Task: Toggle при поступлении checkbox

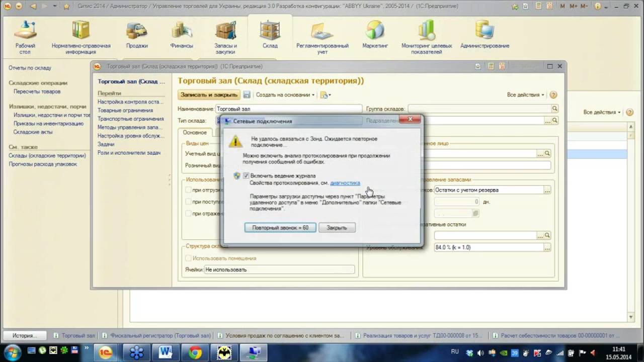Action: point(189,202)
